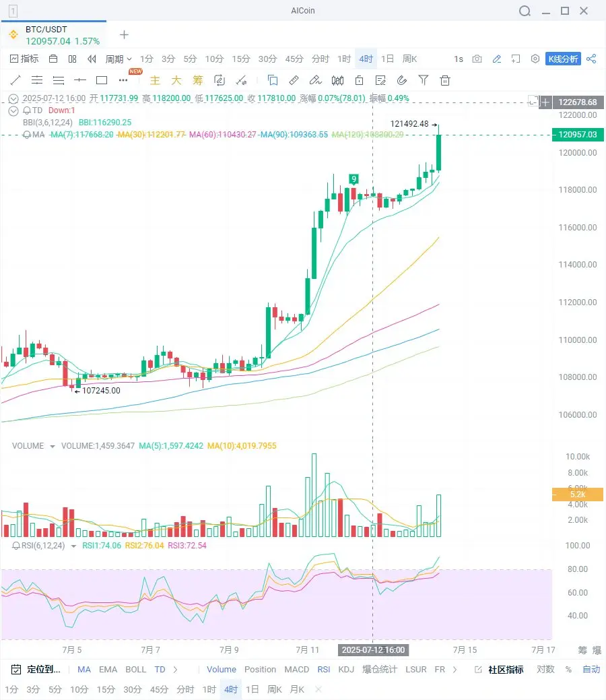The width and height of the screenshot is (606, 700).
Task: Expand more sub-indicators arrow after FR
Action: pyautogui.click(x=454, y=669)
